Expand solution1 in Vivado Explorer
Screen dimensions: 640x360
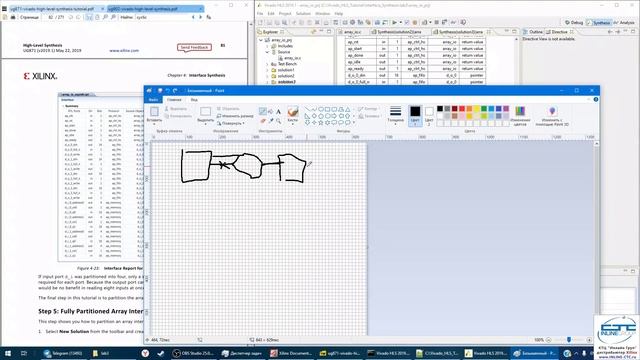coord(267,70)
